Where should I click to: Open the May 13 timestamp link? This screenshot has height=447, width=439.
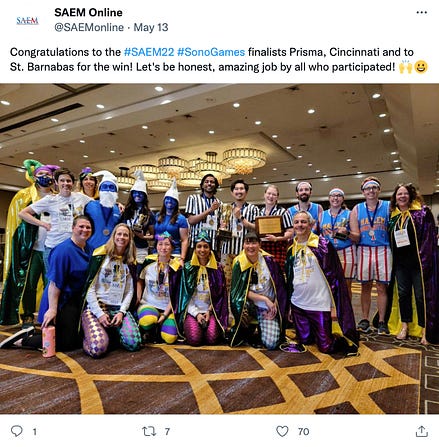151,27
